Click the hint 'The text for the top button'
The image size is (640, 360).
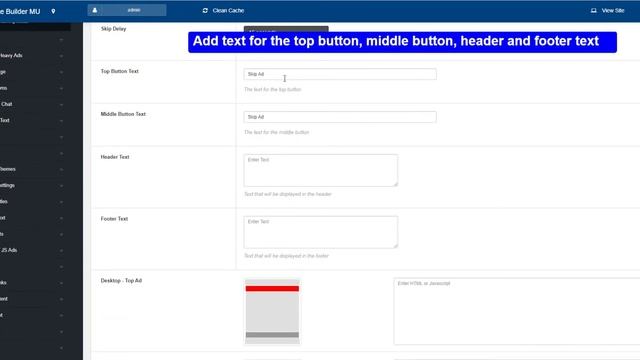273,89
